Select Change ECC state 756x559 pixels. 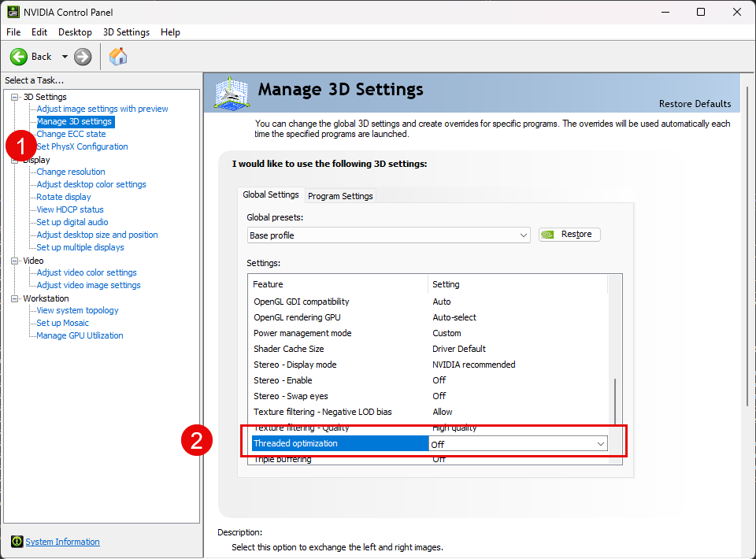[72, 134]
